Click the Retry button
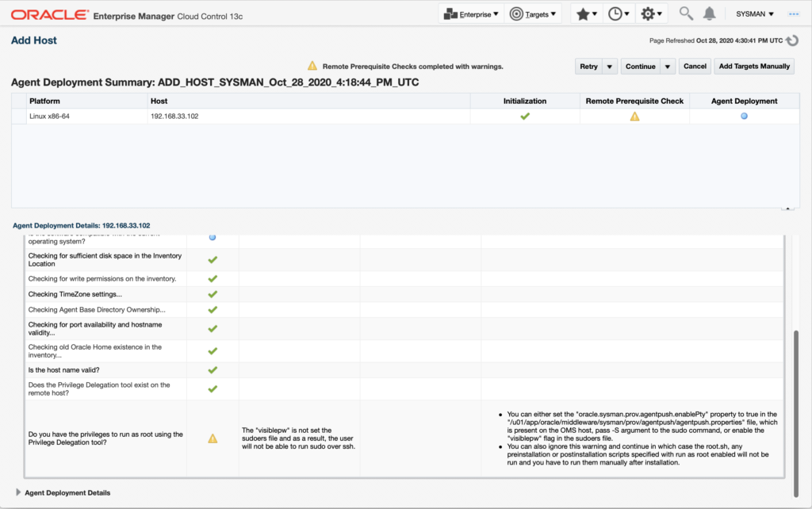Viewport: 812px width, 509px height. [x=589, y=67]
